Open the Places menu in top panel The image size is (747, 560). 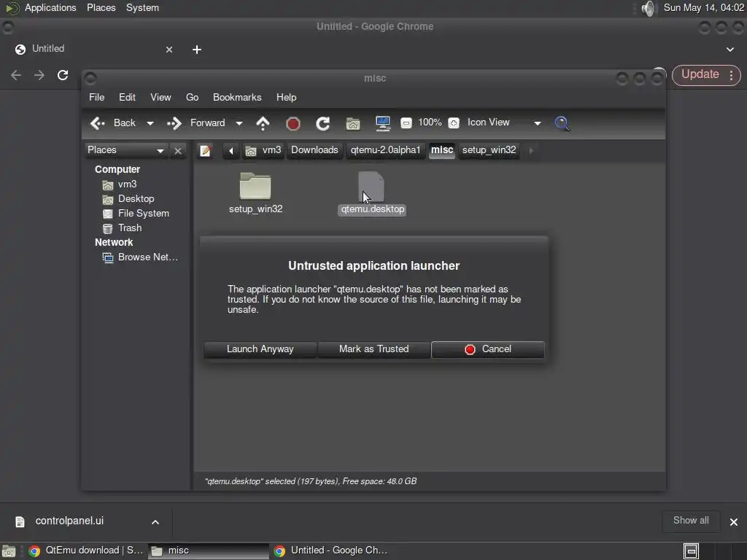(101, 7)
